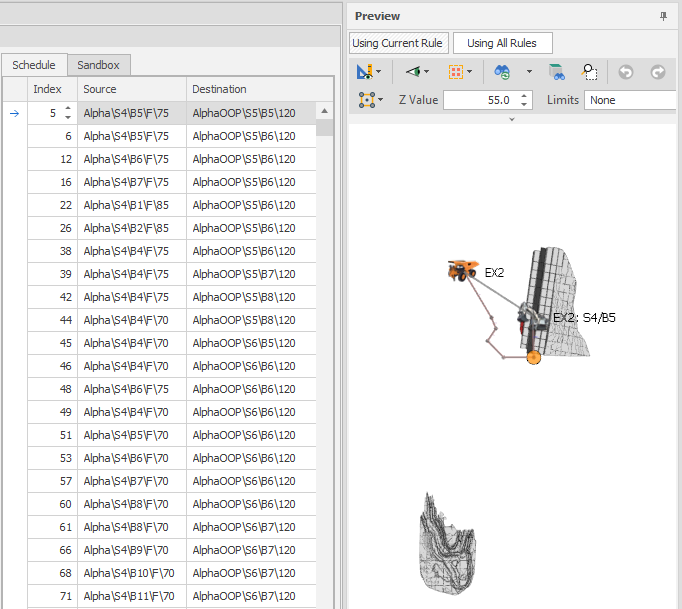This screenshot has height=609, width=682.
Task: Switch to the Schedule tab
Action: 34,65
